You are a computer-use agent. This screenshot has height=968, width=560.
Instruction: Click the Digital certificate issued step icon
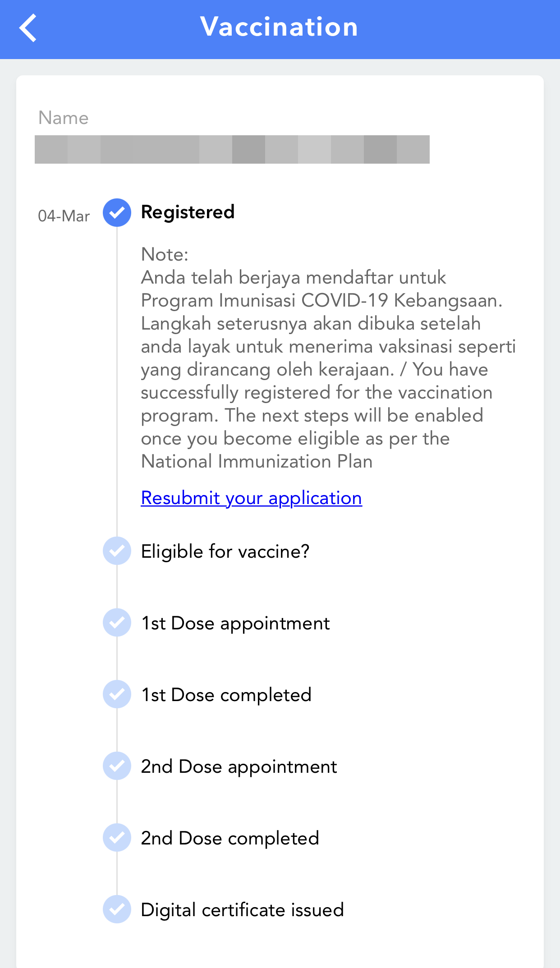point(117,909)
